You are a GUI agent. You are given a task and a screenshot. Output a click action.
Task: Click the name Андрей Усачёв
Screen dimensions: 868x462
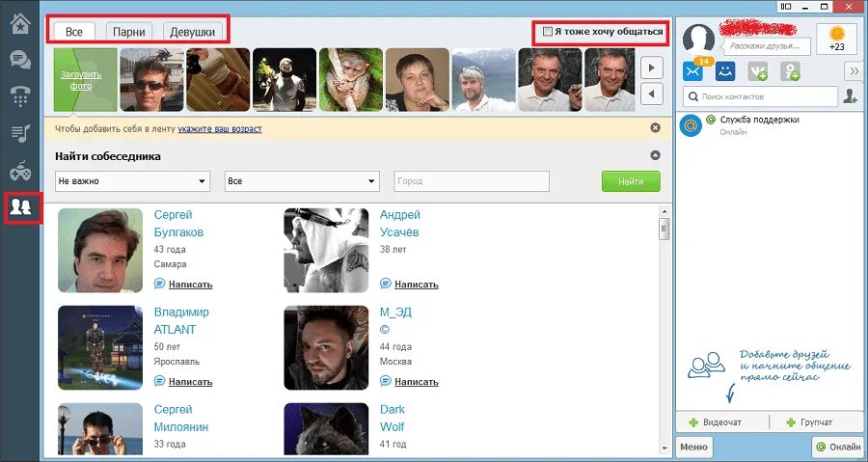click(x=399, y=224)
